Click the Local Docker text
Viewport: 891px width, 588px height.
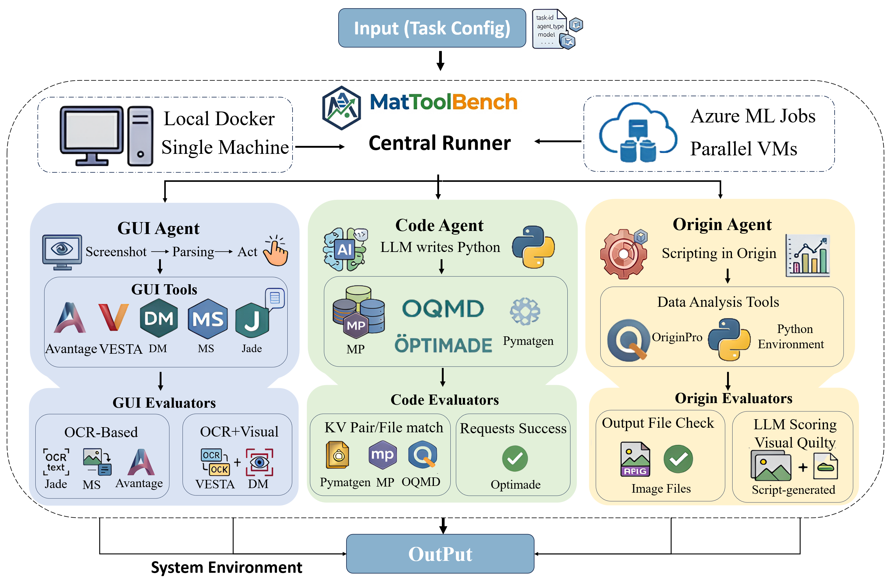coord(219,119)
